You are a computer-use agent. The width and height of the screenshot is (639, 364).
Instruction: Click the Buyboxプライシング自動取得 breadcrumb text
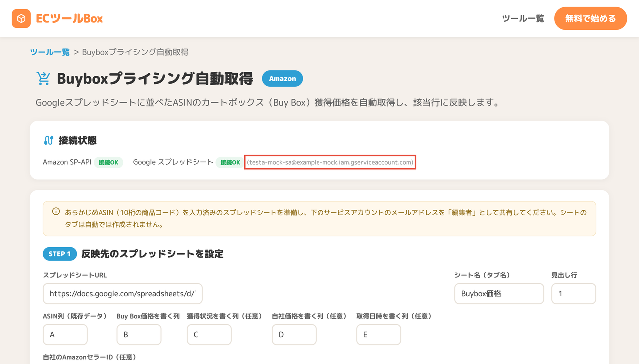click(x=135, y=52)
